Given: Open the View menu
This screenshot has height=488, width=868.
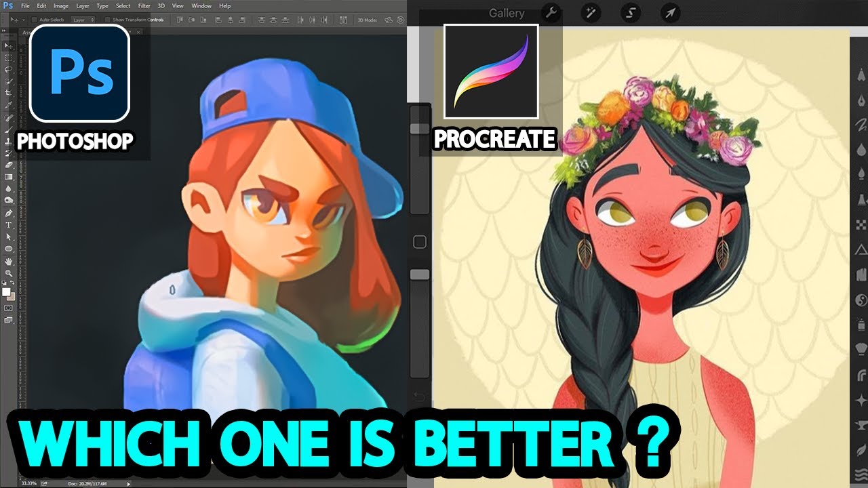Looking at the screenshot, I should point(178,5).
